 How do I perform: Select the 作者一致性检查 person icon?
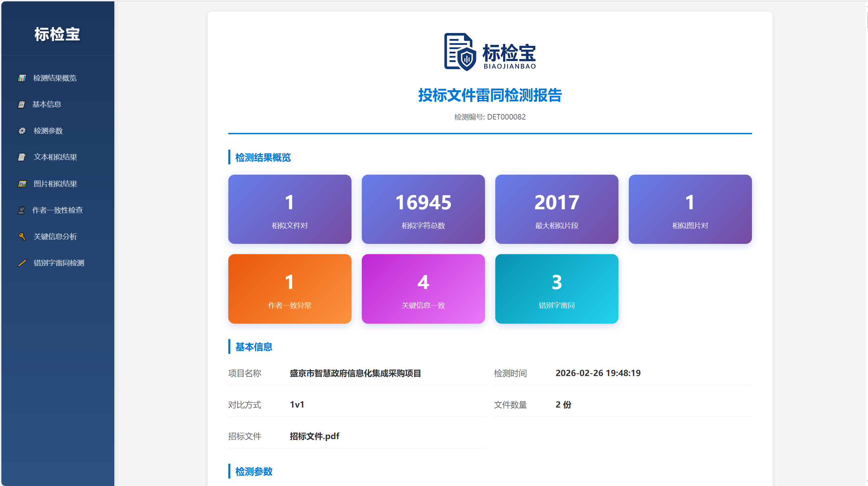[22, 210]
